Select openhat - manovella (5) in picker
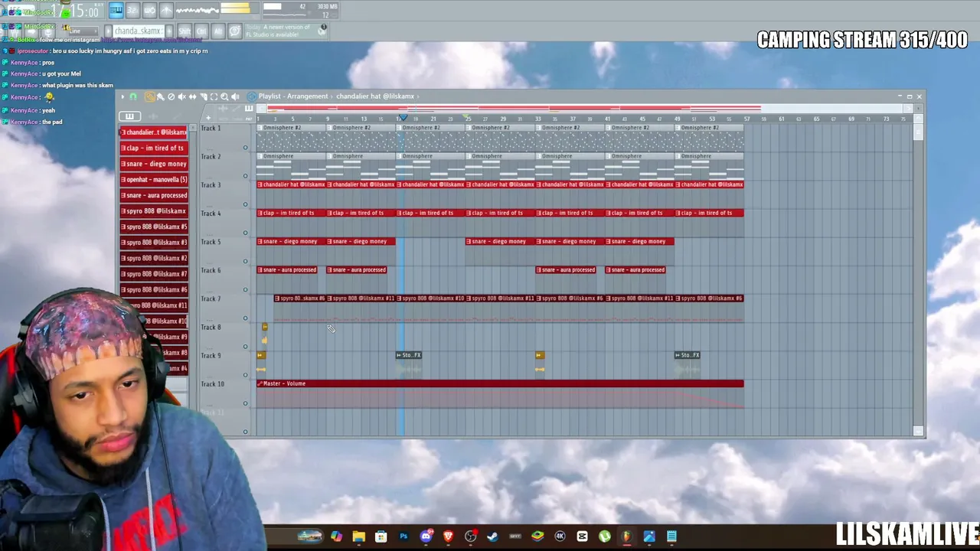 (x=154, y=179)
